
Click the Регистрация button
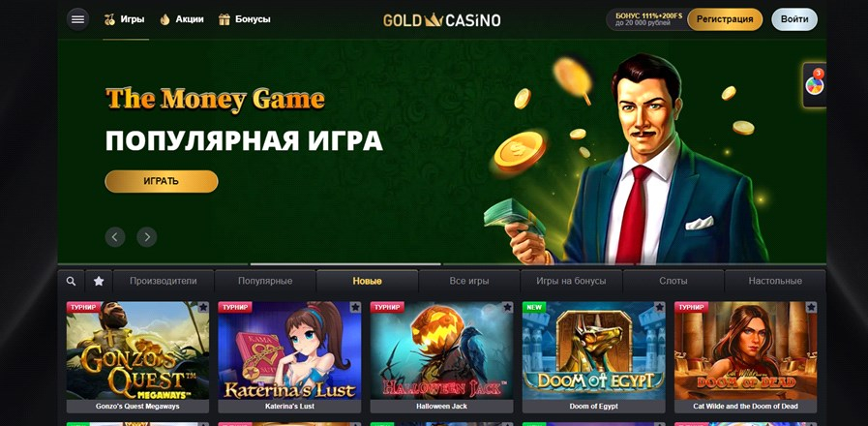[x=725, y=19]
